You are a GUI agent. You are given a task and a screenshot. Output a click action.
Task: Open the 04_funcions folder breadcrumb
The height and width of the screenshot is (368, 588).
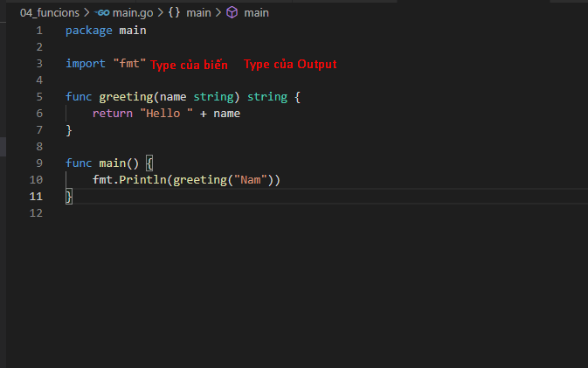click(x=50, y=13)
